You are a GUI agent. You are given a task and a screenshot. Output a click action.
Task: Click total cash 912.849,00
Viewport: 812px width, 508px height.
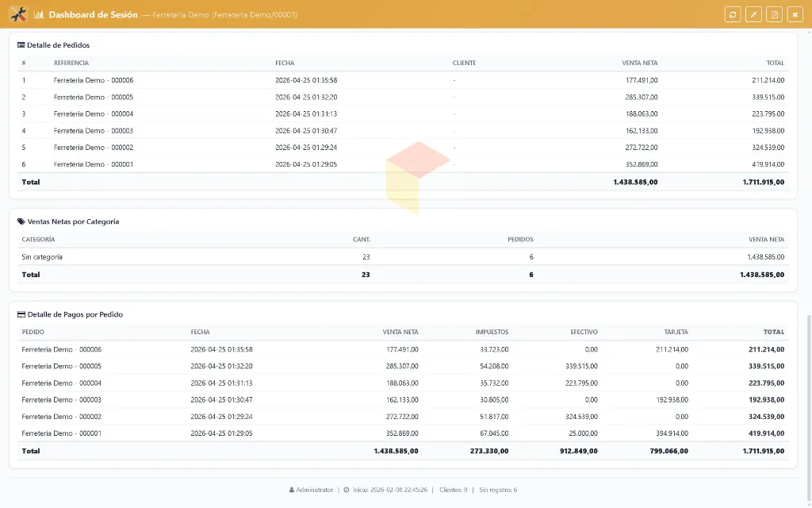pos(579,451)
